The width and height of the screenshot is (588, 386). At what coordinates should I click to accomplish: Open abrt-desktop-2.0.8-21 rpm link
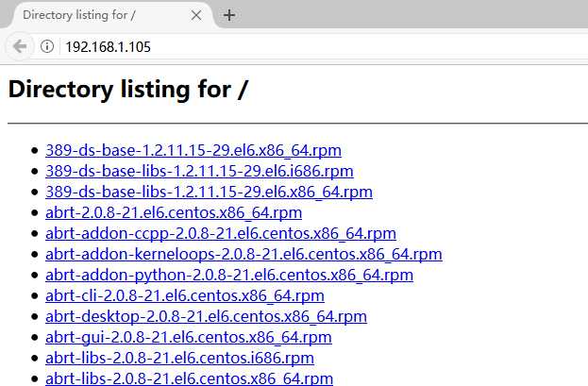pyautogui.click(x=207, y=316)
